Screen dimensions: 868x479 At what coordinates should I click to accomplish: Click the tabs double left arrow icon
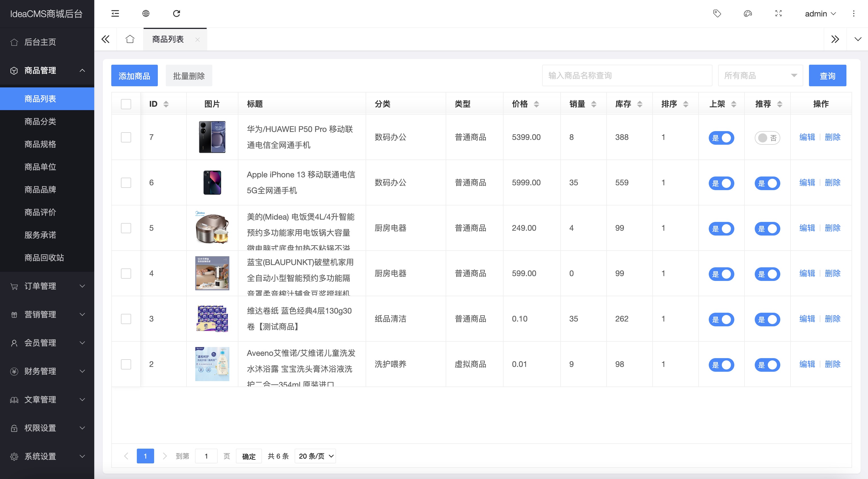tap(106, 39)
